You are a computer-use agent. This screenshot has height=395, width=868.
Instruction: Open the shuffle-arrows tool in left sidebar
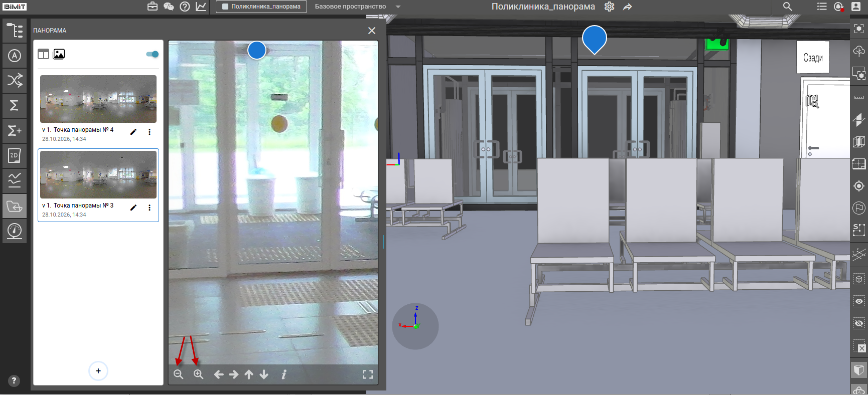click(15, 80)
